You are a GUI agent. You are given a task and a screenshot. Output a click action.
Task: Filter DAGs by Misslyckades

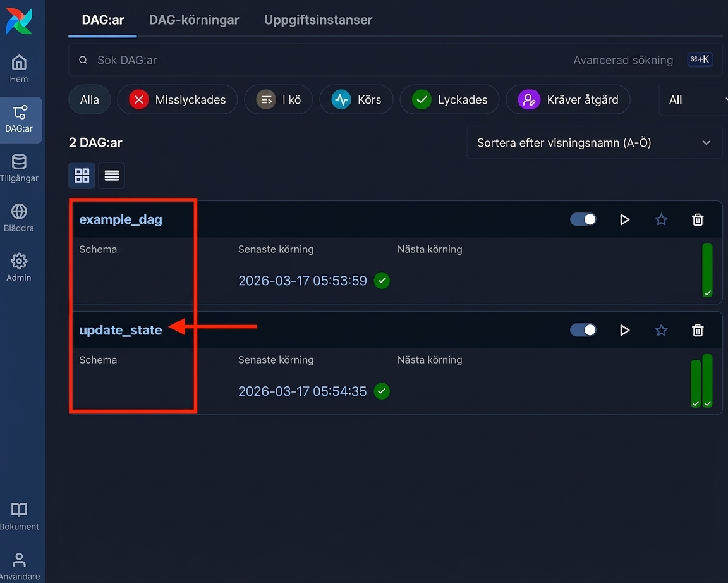pos(178,99)
